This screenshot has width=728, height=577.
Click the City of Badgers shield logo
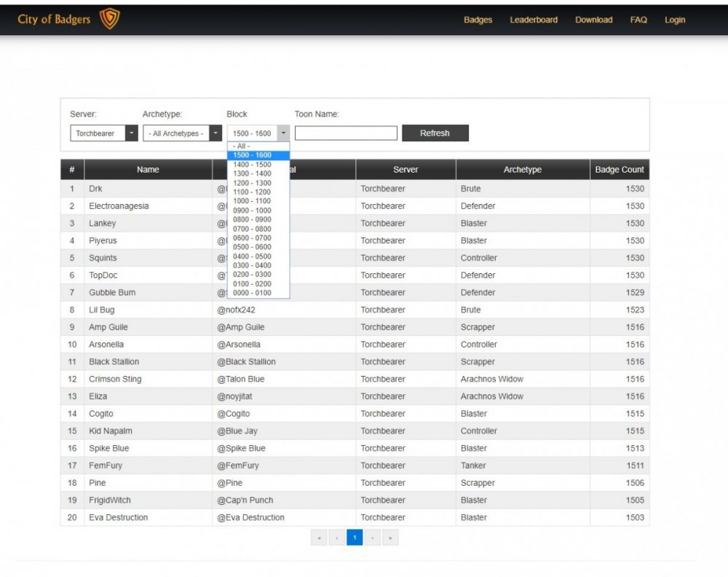click(x=109, y=20)
